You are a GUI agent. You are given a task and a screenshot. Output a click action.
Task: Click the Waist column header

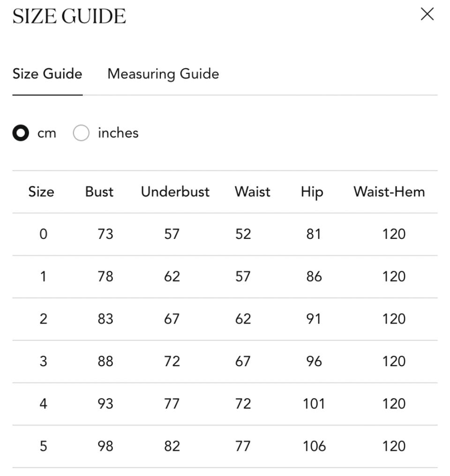tap(253, 192)
